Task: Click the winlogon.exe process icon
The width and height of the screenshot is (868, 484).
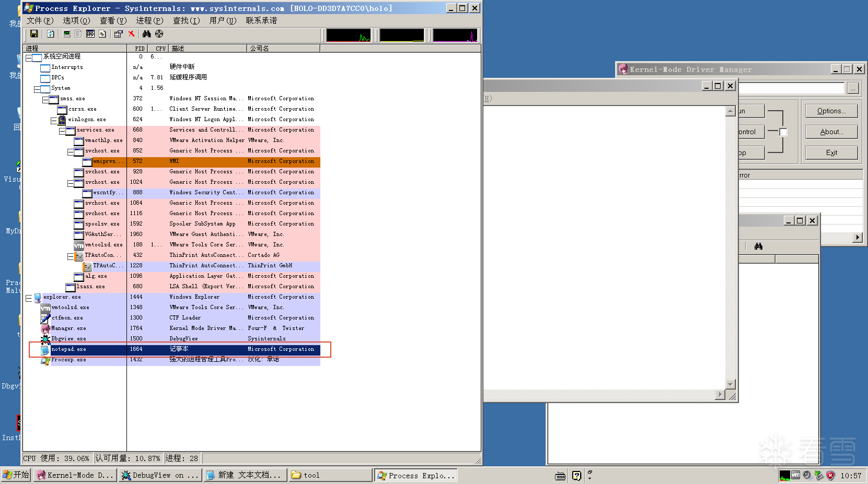Action: point(62,120)
